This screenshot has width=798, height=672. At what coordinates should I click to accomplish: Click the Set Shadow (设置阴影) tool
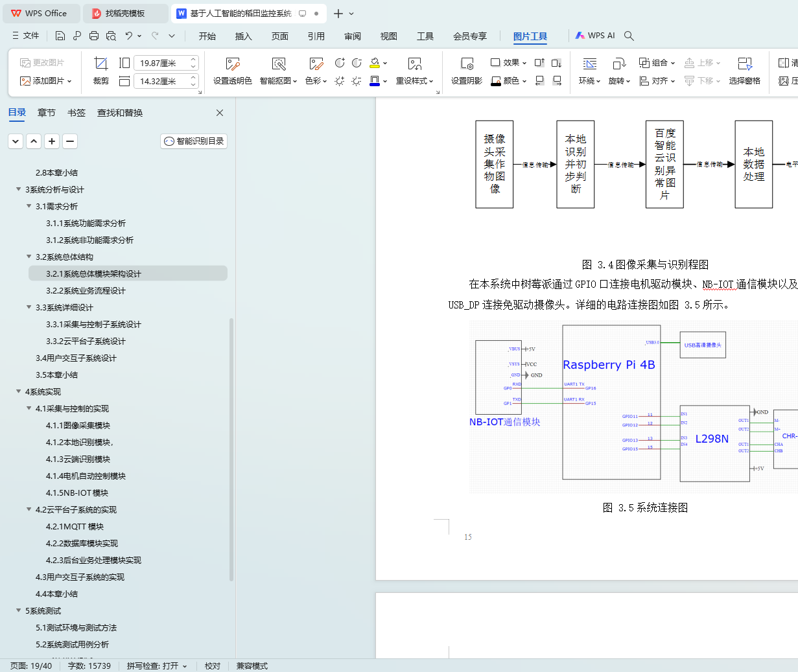coord(467,71)
